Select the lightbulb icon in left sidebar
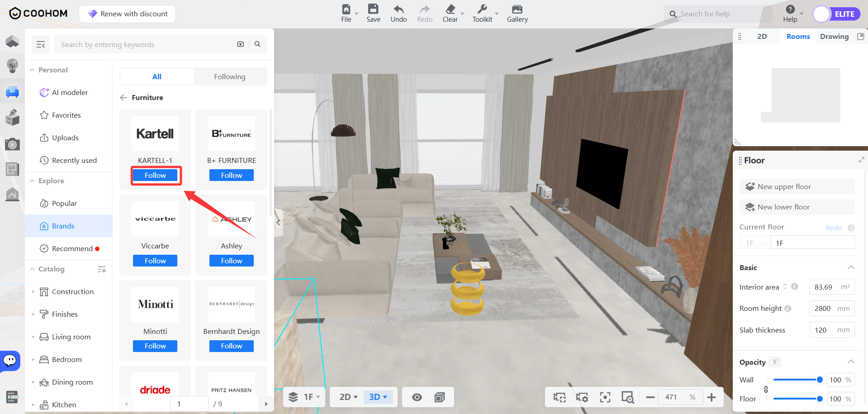Viewport: 868px width, 414px height. click(x=12, y=66)
